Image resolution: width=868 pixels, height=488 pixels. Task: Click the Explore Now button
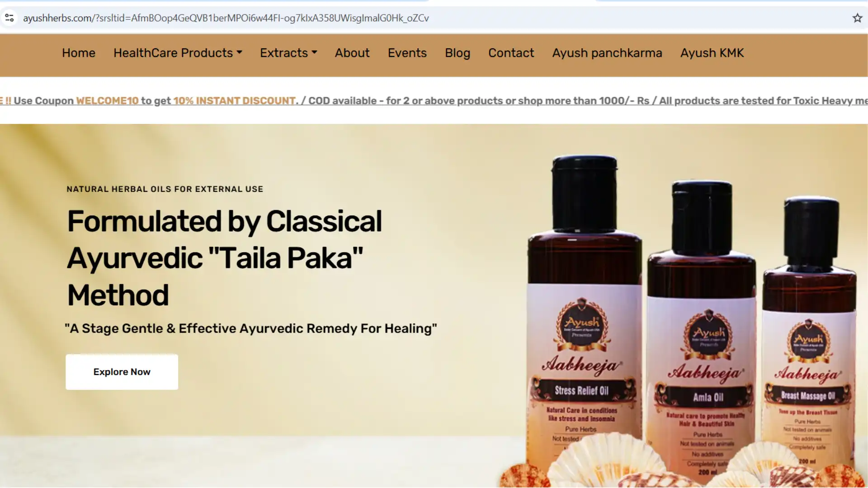tap(122, 372)
